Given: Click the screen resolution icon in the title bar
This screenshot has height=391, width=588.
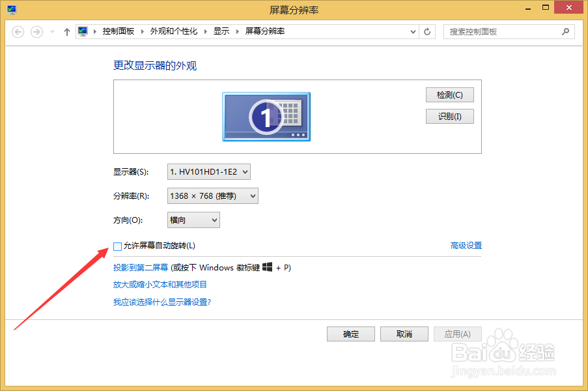Looking at the screenshot, I should (x=11, y=9).
